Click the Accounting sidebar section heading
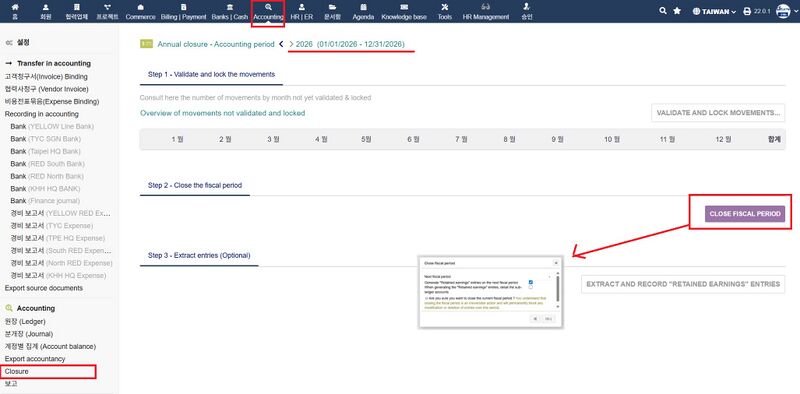 tap(36, 308)
